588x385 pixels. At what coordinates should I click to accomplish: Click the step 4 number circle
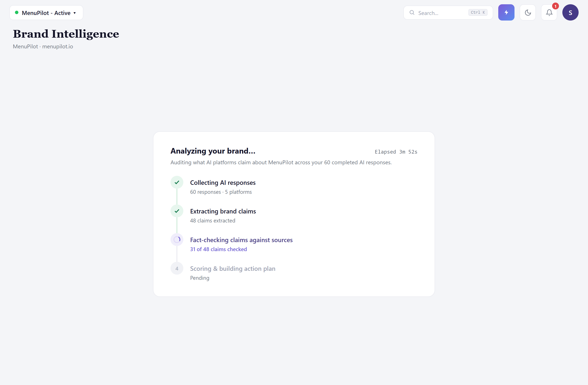click(177, 268)
